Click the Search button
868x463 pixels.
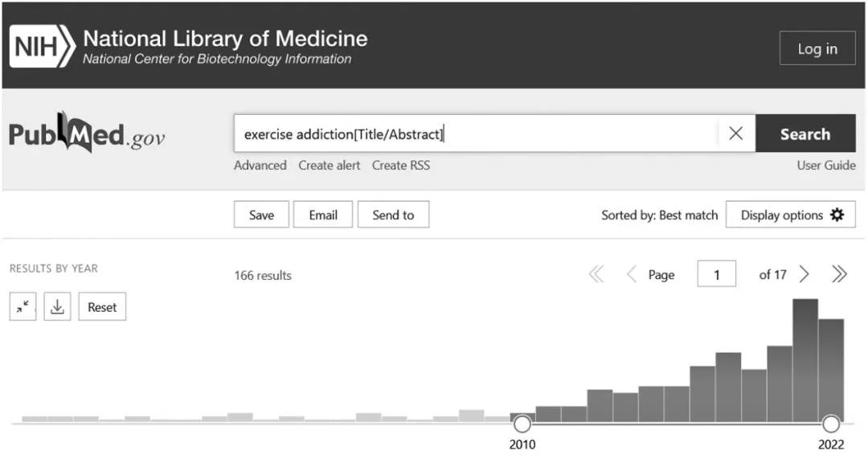point(805,134)
